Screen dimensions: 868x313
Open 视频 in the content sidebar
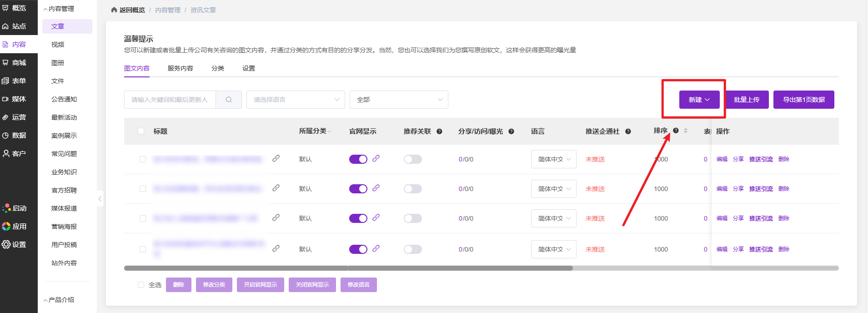tap(58, 45)
